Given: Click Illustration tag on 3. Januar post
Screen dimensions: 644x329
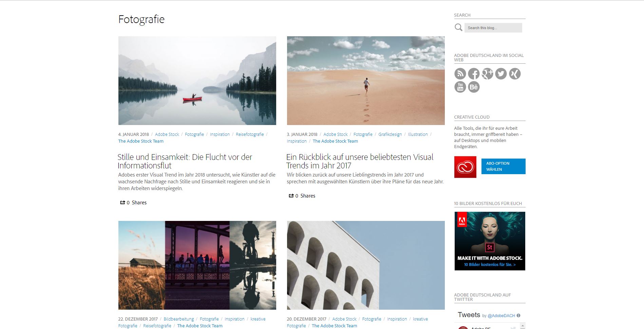Looking at the screenshot, I should 418,134.
